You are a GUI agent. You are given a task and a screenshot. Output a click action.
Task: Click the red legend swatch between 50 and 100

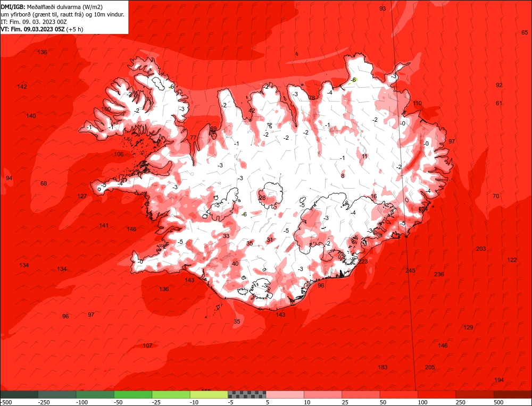pos(399,394)
